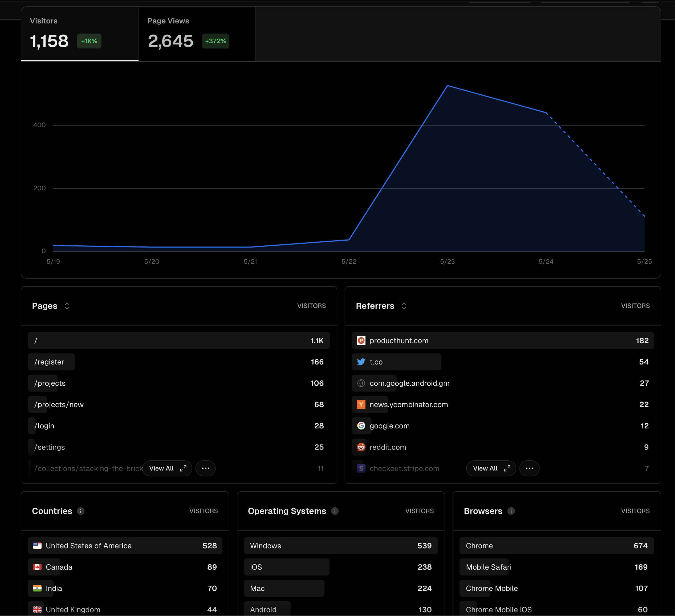Filter by reddit.com referrer
Image resolution: width=675 pixels, height=616 pixels.
tap(503, 447)
